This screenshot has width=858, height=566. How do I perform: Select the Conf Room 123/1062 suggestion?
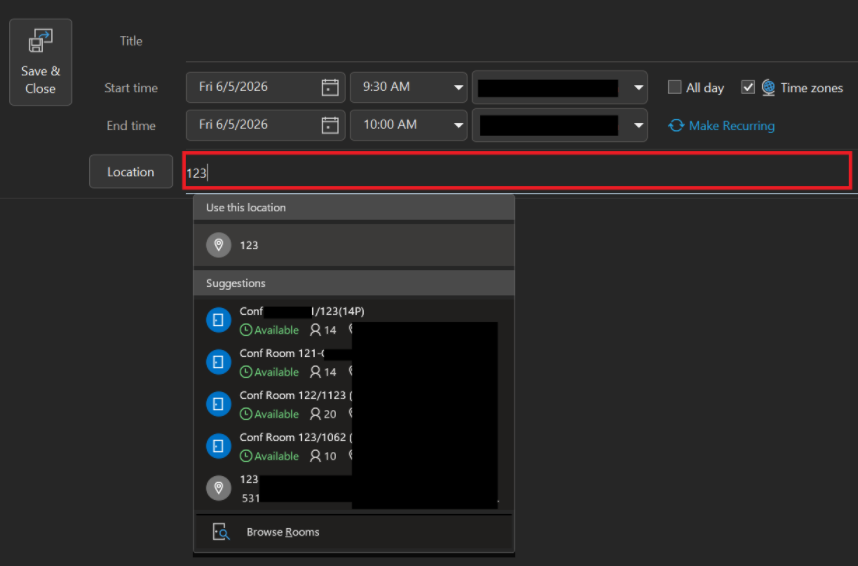pos(354,446)
